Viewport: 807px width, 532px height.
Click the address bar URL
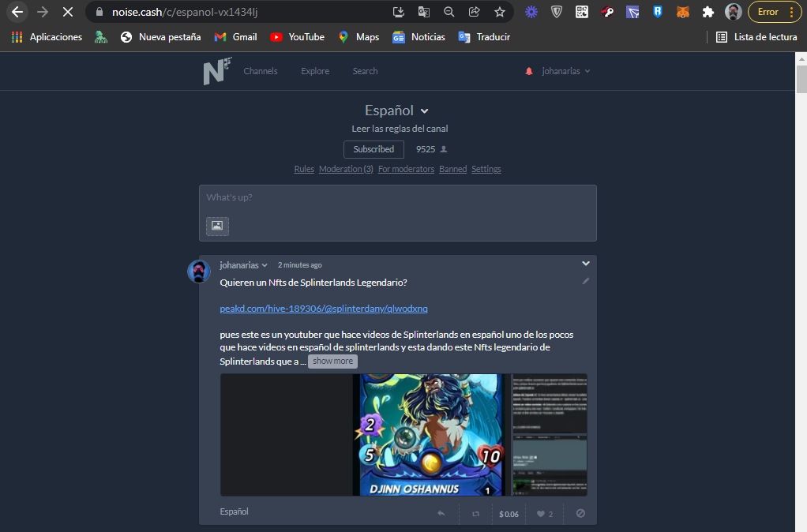(x=185, y=12)
